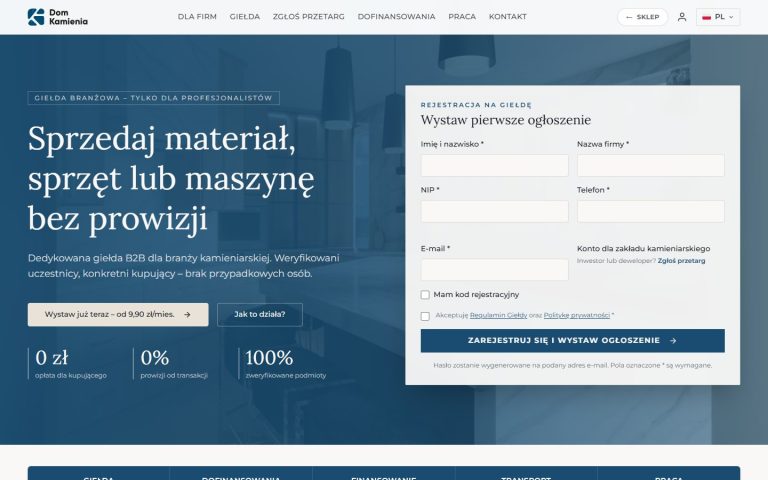
Task: Check Mam kod rejestracyjny checkbox
Action: tap(425, 295)
